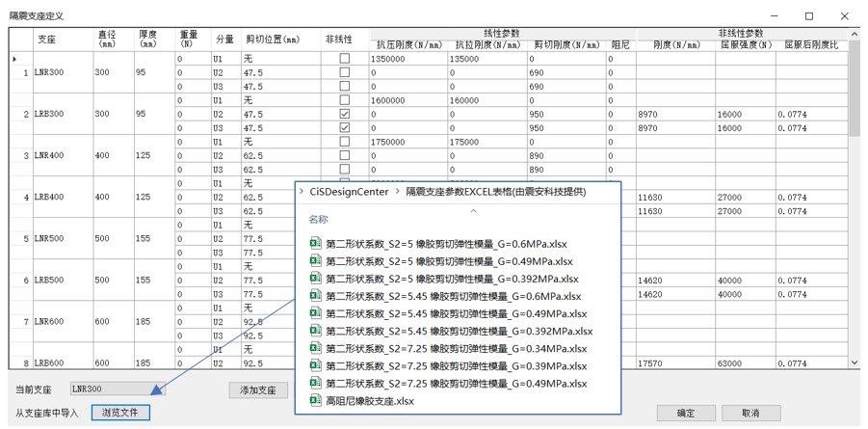
Task: Click Excel icon of S2=5.45 G=0.6MPa file
Action: point(315,296)
